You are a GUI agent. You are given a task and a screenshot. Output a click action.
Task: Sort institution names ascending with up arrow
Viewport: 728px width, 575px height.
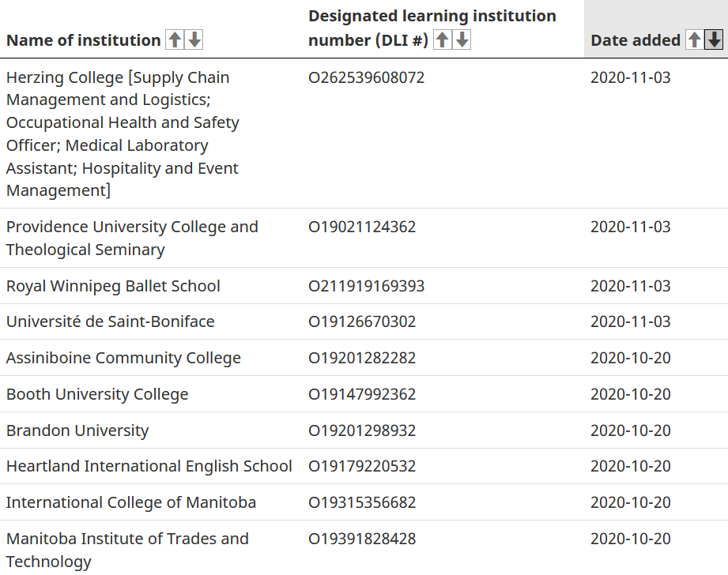click(174, 40)
